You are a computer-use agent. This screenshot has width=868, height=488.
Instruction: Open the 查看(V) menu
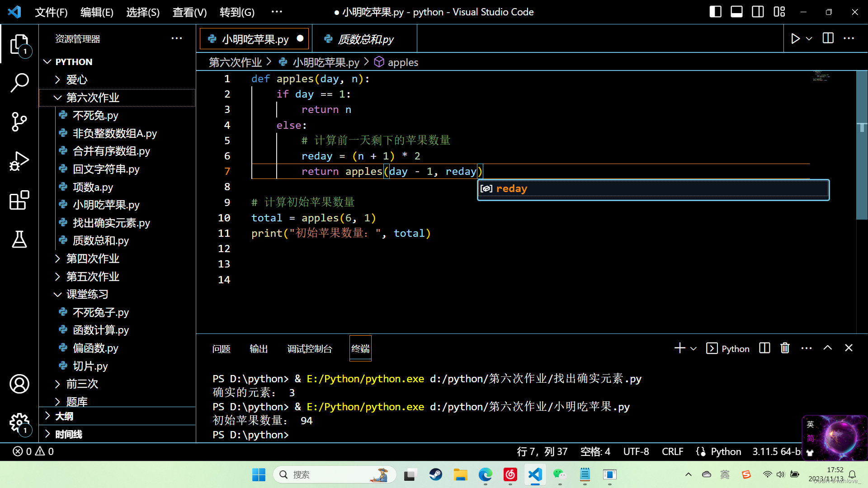pyautogui.click(x=189, y=12)
